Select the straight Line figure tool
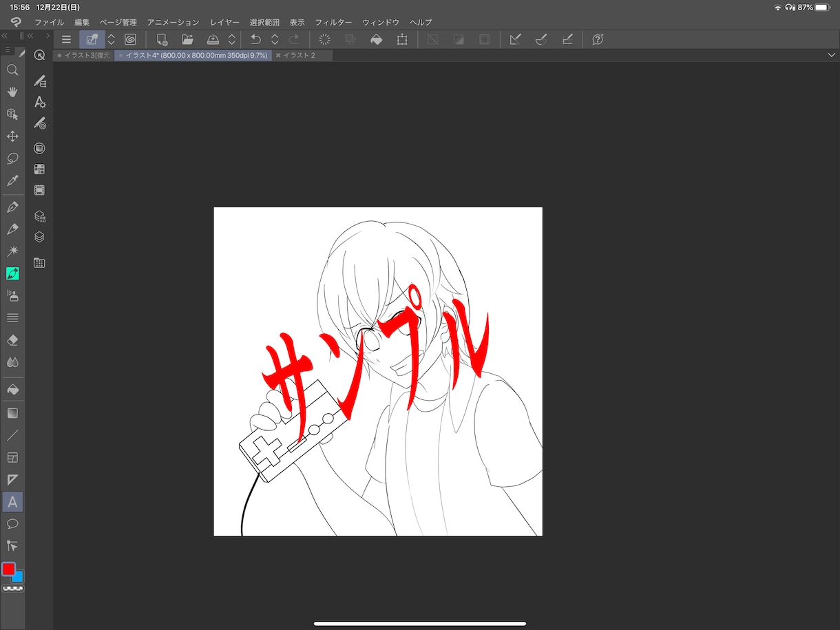The image size is (840, 630). pos(12,435)
